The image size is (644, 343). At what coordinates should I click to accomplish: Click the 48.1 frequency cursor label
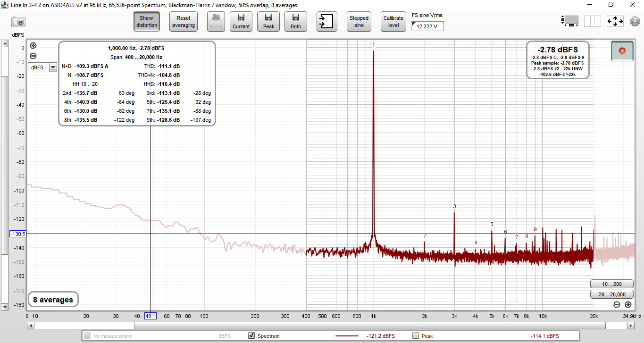[x=151, y=316]
